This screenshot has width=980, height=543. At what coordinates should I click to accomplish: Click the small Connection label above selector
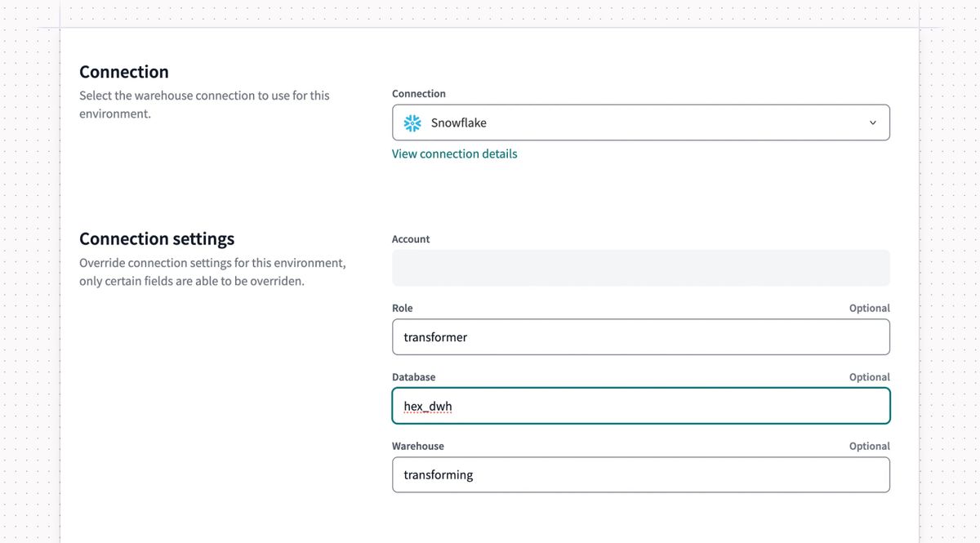point(419,94)
